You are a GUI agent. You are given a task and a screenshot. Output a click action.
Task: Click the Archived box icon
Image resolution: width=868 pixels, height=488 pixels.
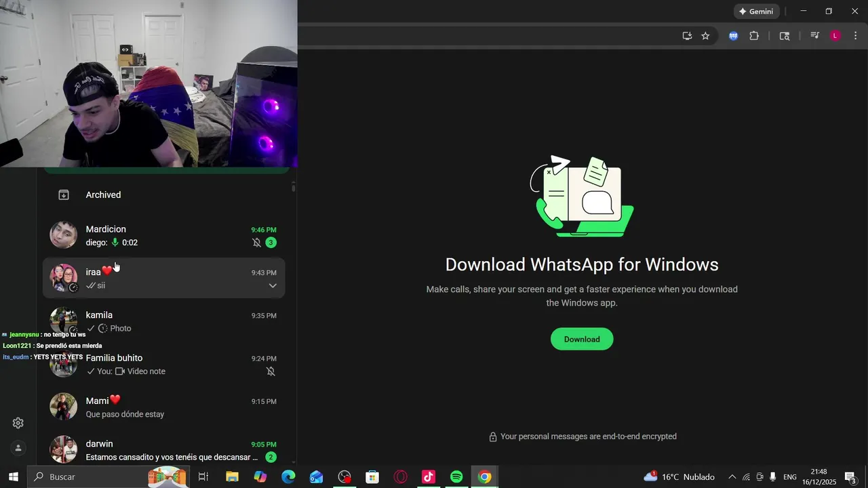coord(64,195)
